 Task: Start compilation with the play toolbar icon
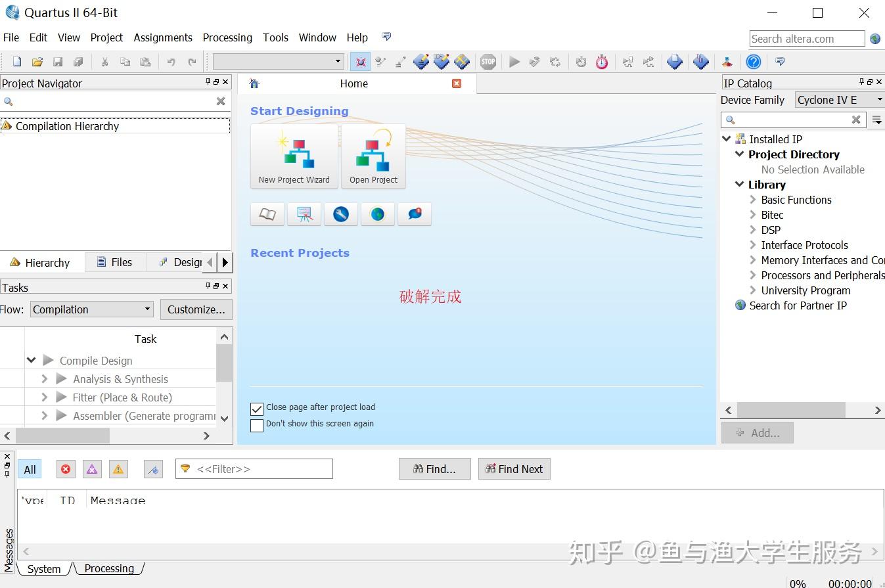coord(515,61)
